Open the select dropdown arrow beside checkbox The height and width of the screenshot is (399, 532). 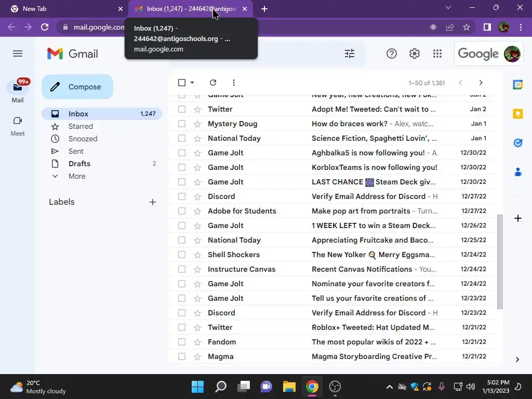192,83
